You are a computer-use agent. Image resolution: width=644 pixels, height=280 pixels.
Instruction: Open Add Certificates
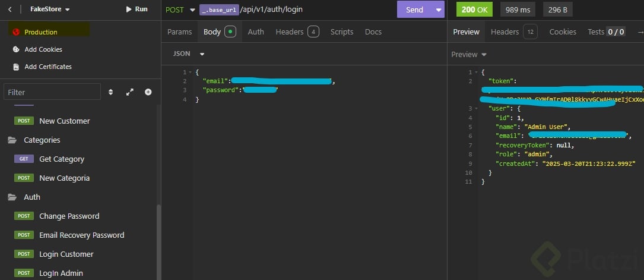48,67
